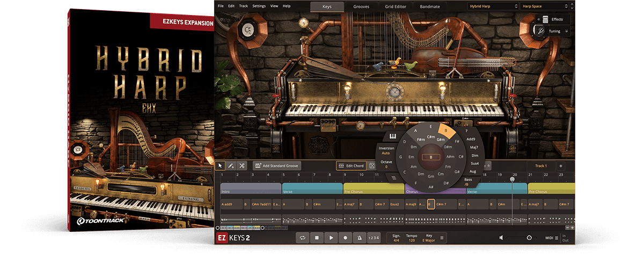Screen dimensions: 644x262
Task: Click the master volume slider knob
Action: point(529,238)
